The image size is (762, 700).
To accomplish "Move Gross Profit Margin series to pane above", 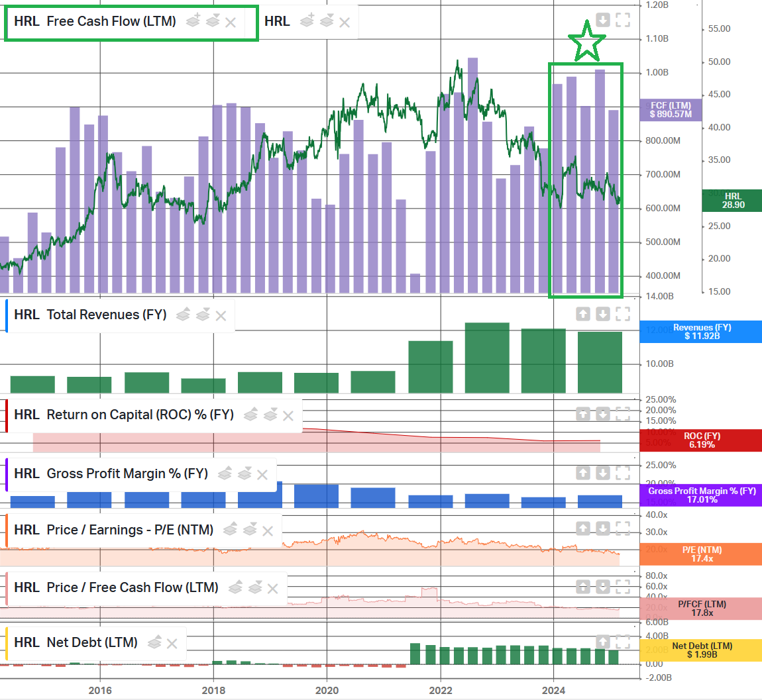I will [x=225, y=473].
